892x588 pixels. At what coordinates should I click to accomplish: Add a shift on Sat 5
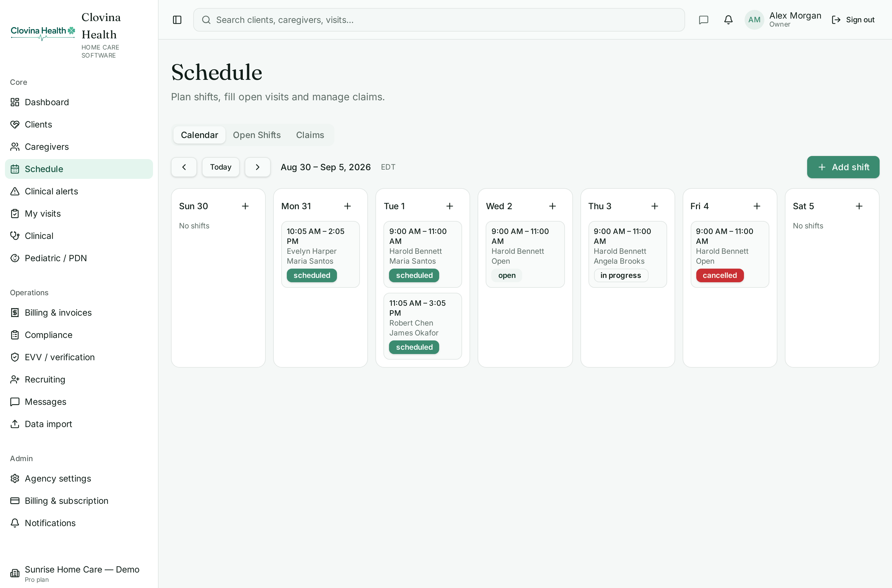tap(859, 206)
